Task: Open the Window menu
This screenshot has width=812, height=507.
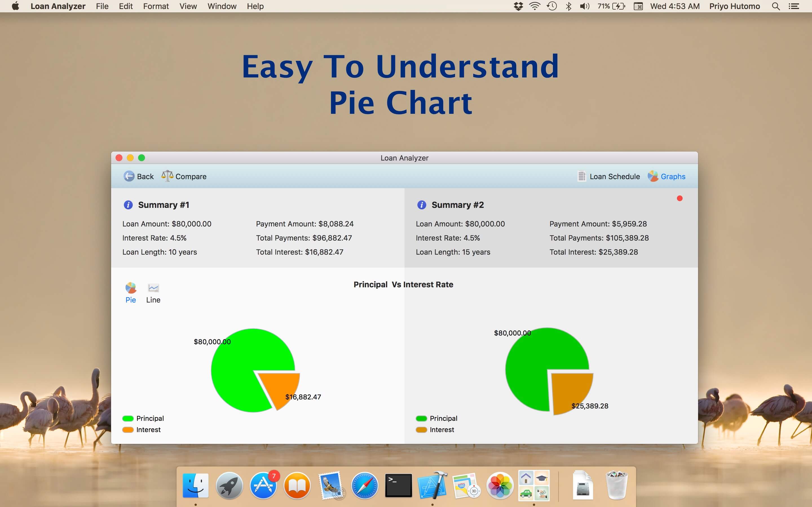Action: (x=222, y=6)
